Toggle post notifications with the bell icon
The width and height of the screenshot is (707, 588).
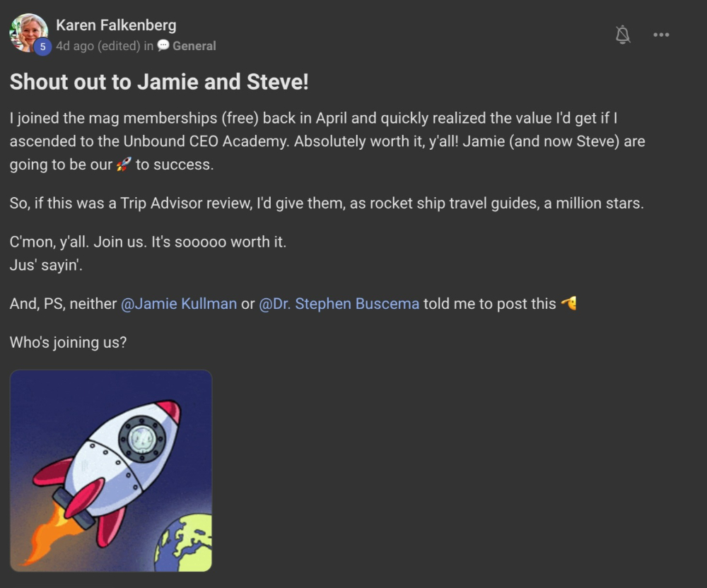(622, 35)
